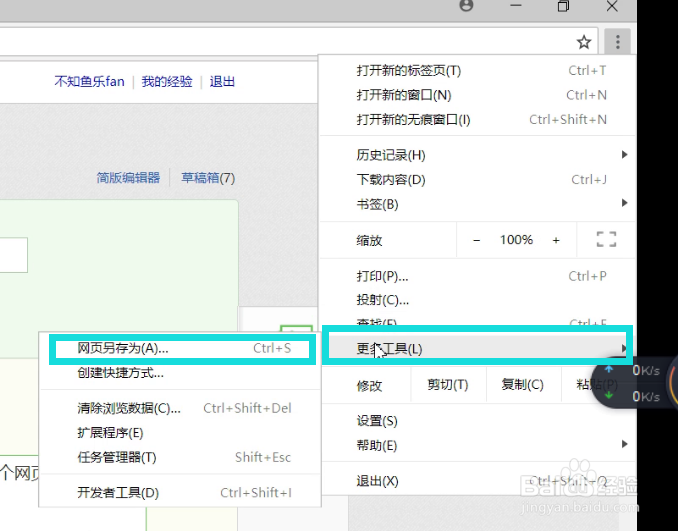
Task: Click the 100% zoom level value
Action: coord(516,240)
